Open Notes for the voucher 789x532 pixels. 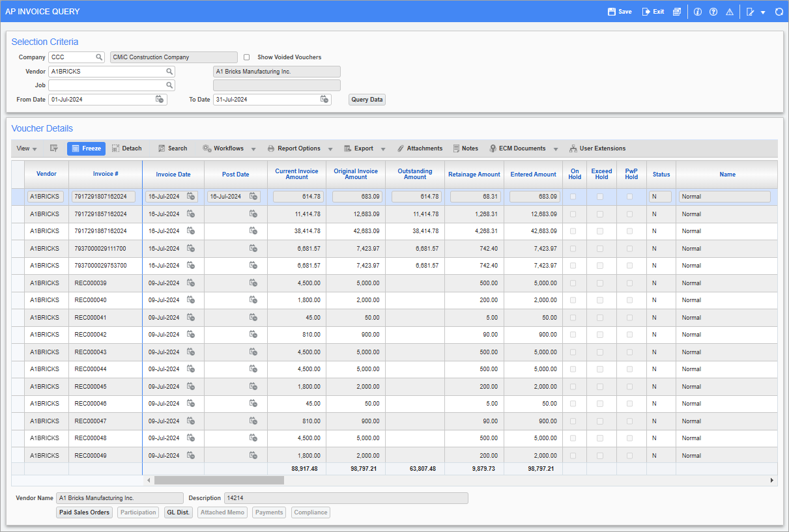pos(465,148)
